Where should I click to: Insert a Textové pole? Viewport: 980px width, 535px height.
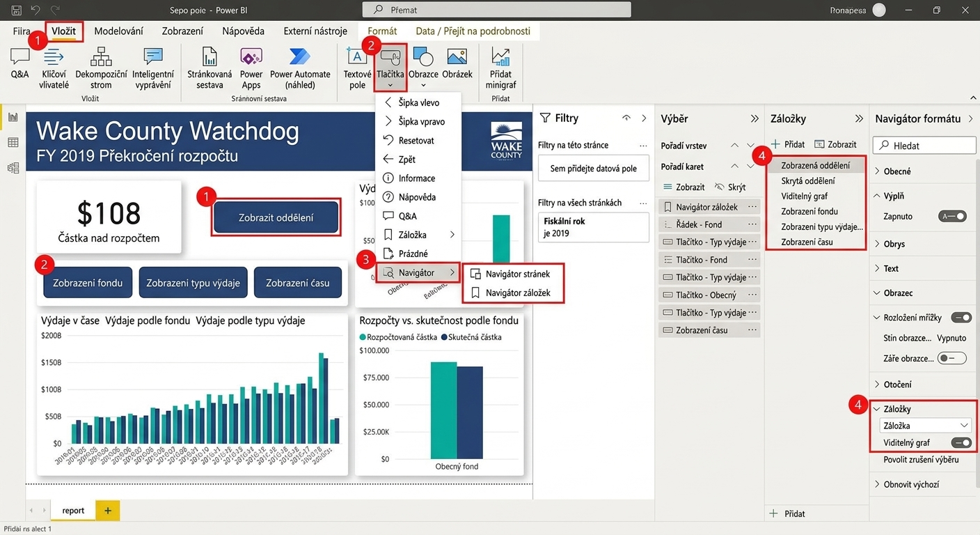(357, 68)
